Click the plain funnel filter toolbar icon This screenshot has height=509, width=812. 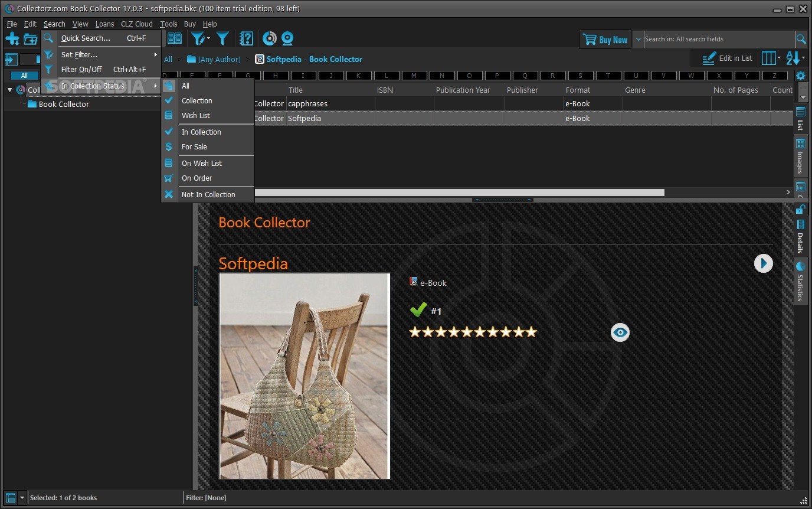(x=222, y=39)
